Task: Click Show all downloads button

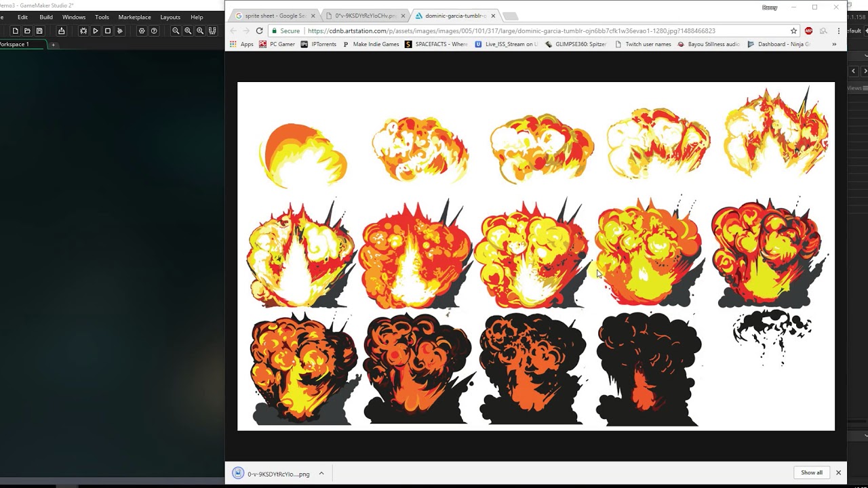Action: coord(812,472)
